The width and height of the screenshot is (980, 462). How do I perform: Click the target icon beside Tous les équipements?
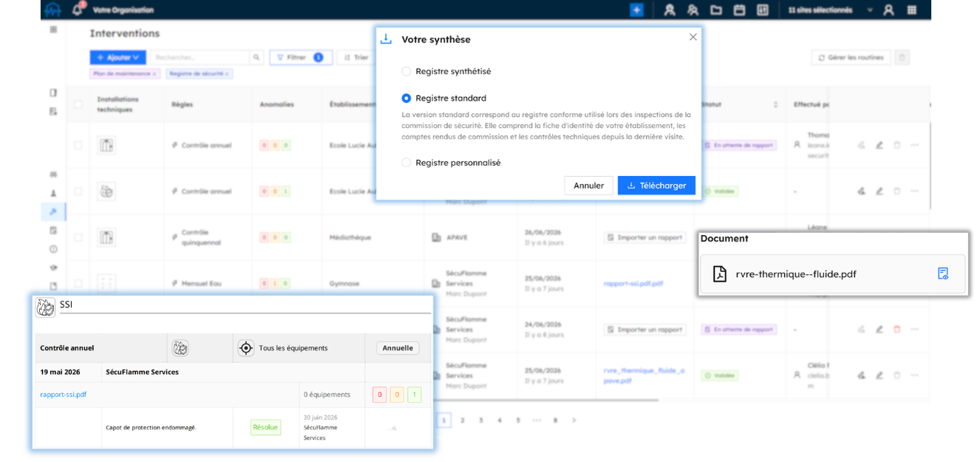[x=246, y=347]
